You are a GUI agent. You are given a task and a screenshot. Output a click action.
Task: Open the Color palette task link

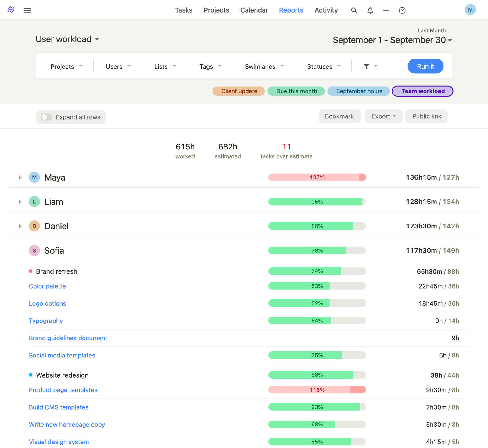pyautogui.click(x=47, y=286)
